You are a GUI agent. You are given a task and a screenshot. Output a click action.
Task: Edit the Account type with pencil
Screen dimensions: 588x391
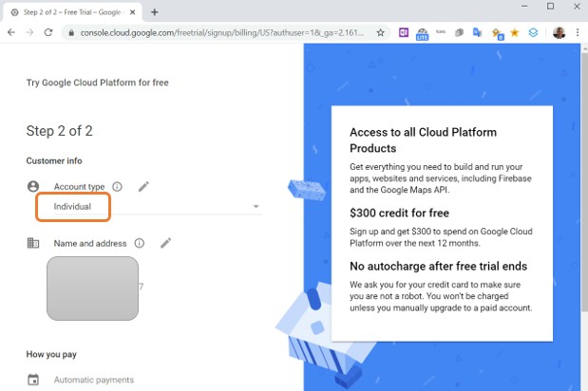click(x=143, y=186)
